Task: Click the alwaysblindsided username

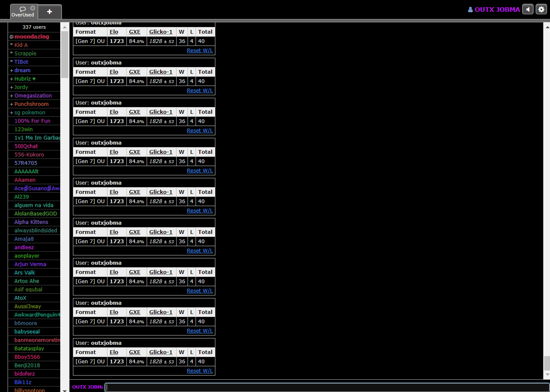Action: 34,231
